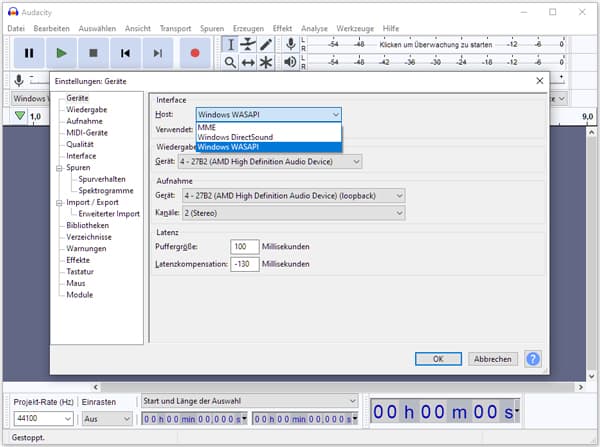Select Bibliotheken in the settings tree
The height and width of the screenshot is (447, 600).
(x=88, y=225)
